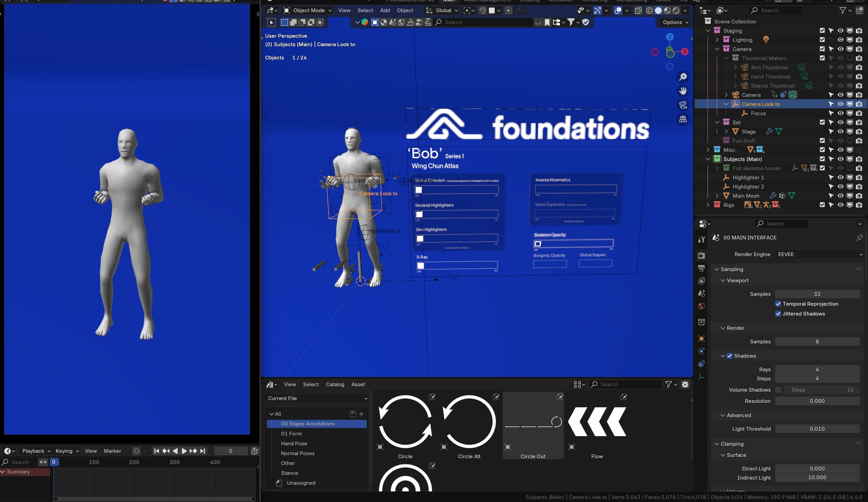Select rendered viewport shading sphere icon

tap(676, 11)
